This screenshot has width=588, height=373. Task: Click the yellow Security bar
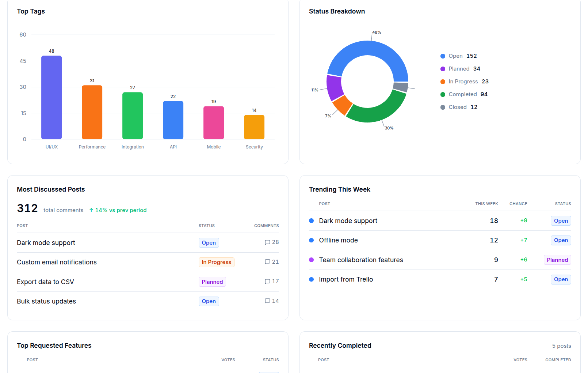pyautogui.click(x=254, y=127)
